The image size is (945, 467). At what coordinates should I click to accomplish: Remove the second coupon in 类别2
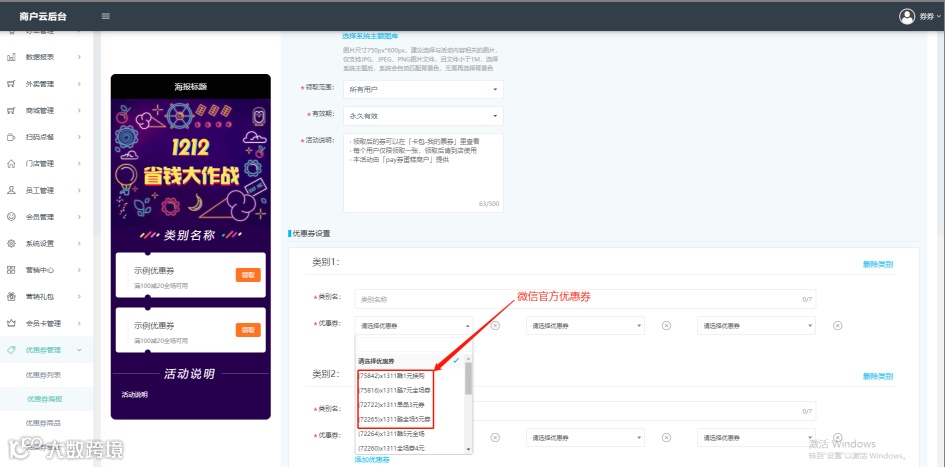(x=666, y=437)
